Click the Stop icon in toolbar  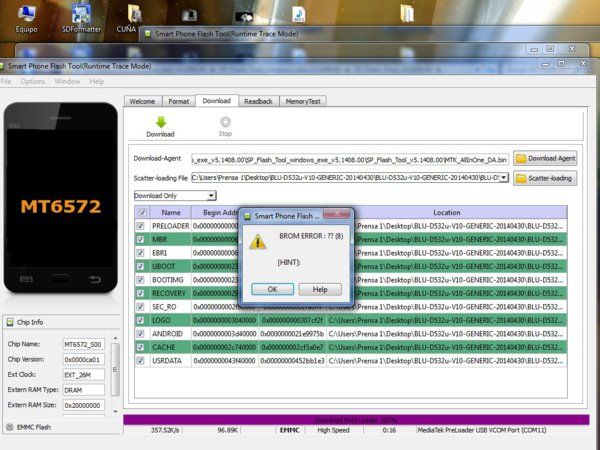[x=225, y=122]
